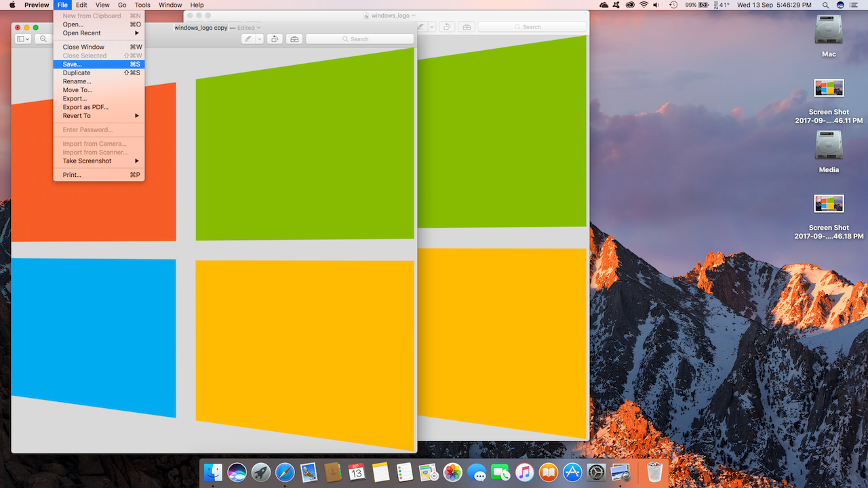Click the Search field in the back windows_logo window
This screenshot has height=488, width=868.
[532, 26]
